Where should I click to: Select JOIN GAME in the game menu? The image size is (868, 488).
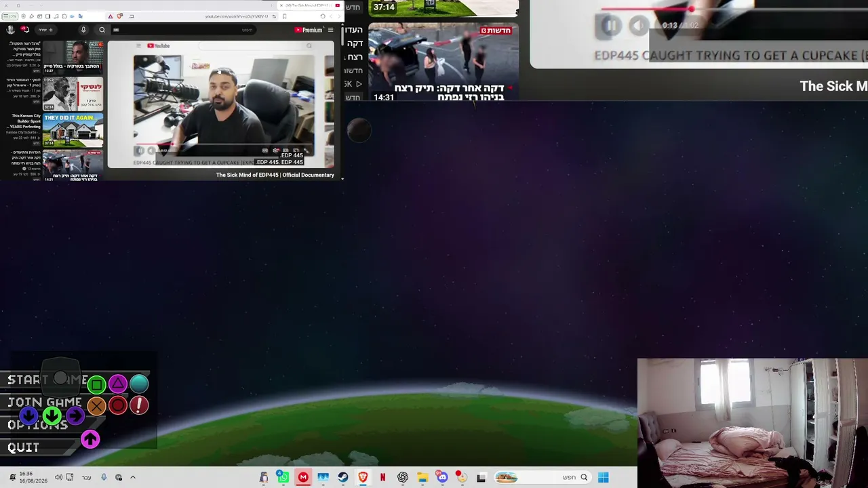(x=45, y=403)
